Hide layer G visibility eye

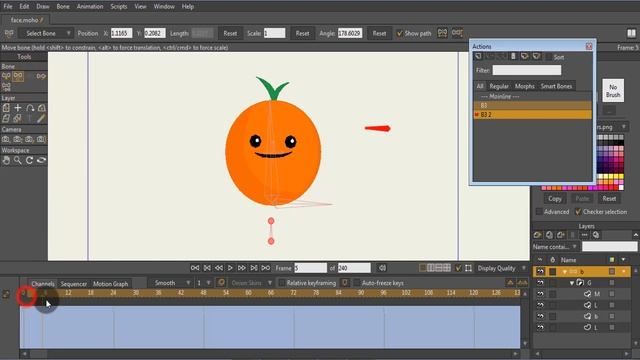click(540, 282)
